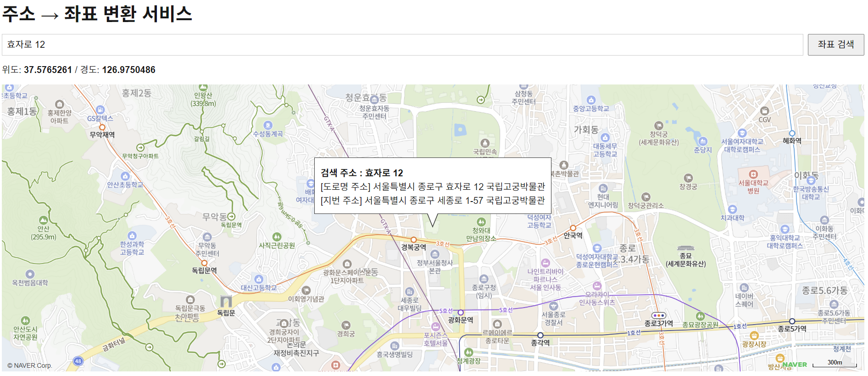Click the 포시즌스호텔서울 hotel icon
This screenshot has width=868, height=376.
pyautogui.click(x=435, y=326)
